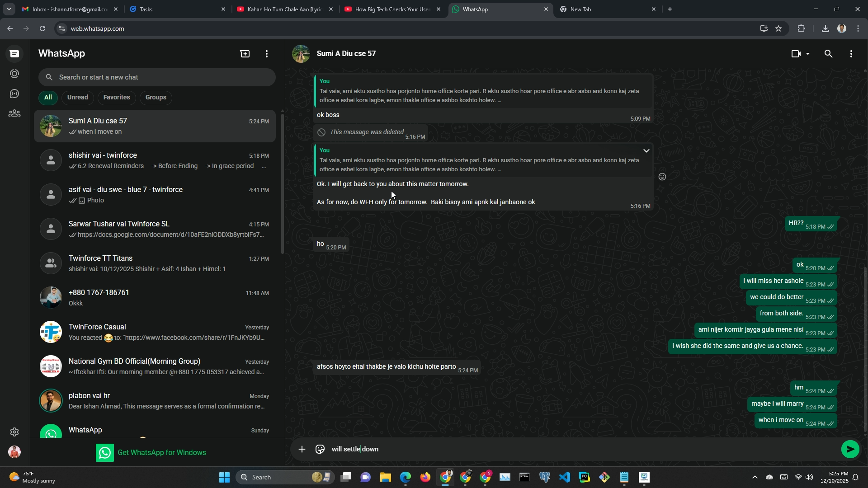Select the Favorites filter chip

pos(116,98)
